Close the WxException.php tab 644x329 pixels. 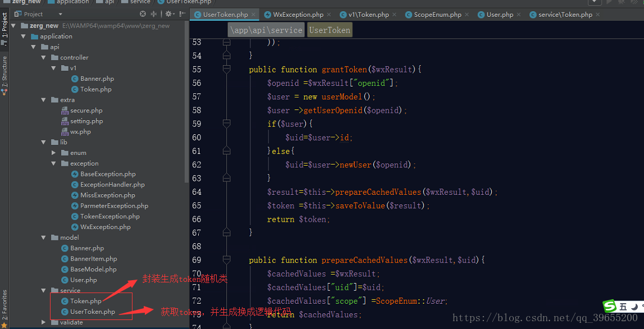pos(330,15)
